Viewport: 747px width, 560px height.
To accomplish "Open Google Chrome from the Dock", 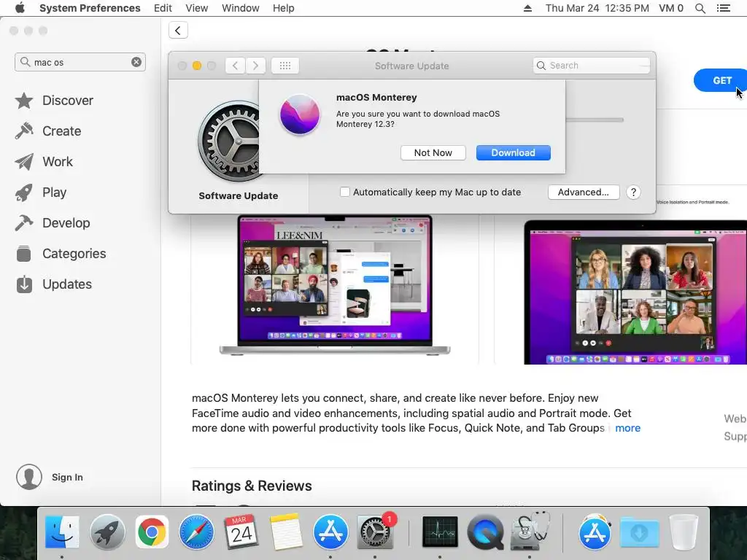I will coord(152,532).
